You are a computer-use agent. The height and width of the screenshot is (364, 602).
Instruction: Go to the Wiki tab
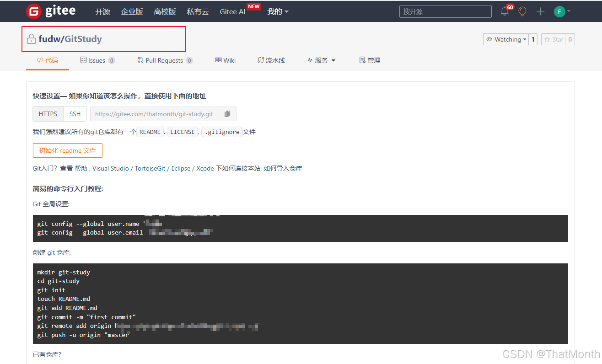pos(226,60)
